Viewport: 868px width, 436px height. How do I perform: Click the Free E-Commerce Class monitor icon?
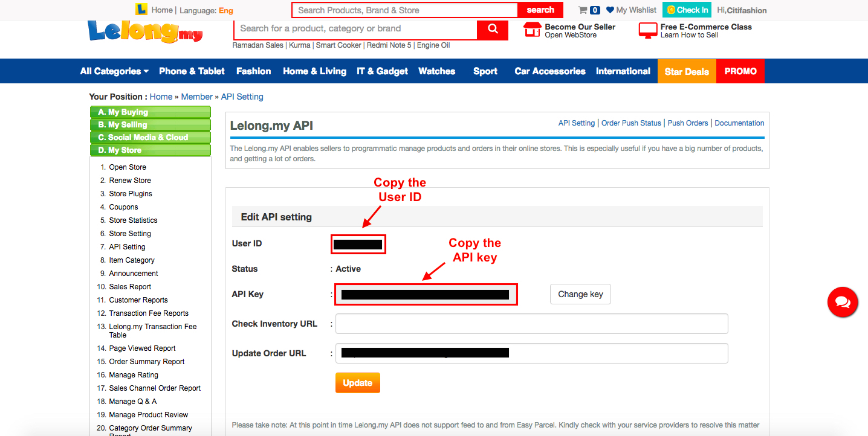coord(647,30)
